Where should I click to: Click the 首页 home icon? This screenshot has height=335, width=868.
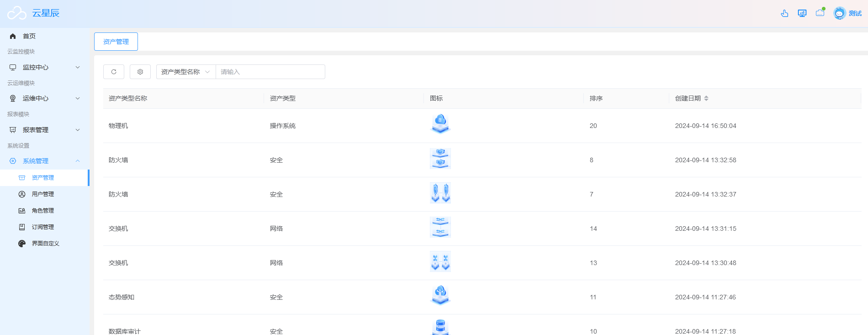pos(13,36)
